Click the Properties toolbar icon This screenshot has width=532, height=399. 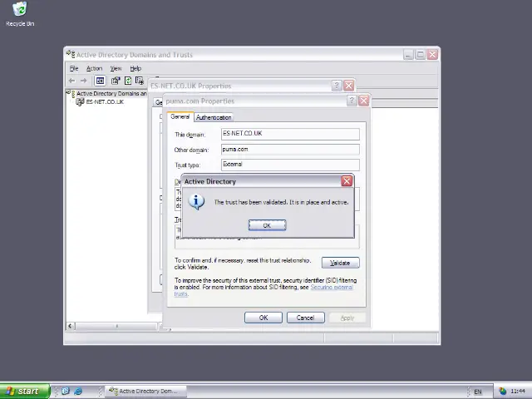click(116, 81)
